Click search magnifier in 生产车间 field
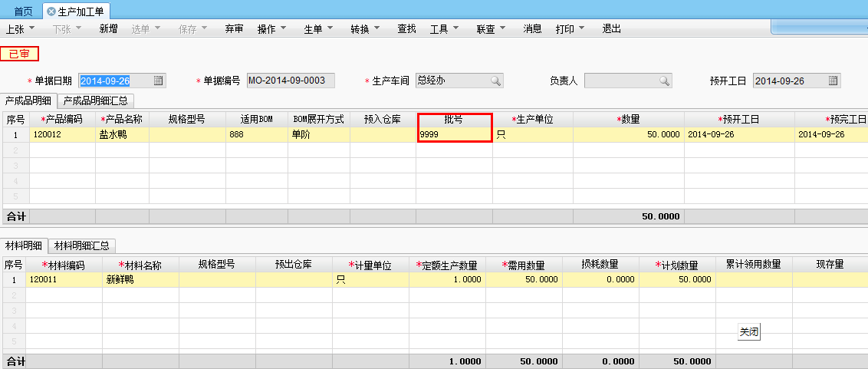Viewport: 868px width, 369px height. 496,81
